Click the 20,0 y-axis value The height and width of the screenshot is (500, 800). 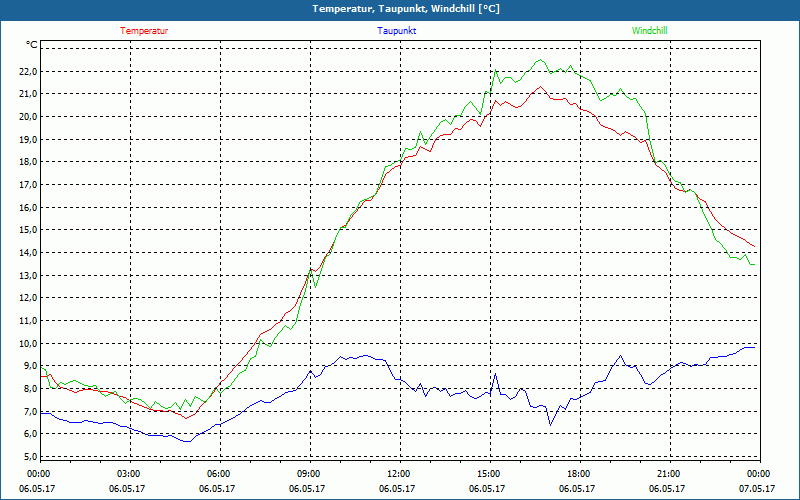28,117
